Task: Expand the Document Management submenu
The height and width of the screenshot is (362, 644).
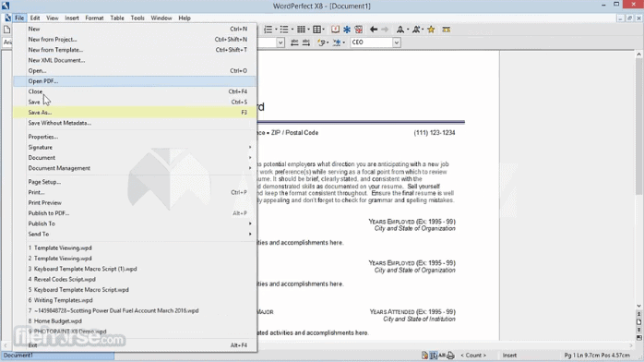Action: 135,168
